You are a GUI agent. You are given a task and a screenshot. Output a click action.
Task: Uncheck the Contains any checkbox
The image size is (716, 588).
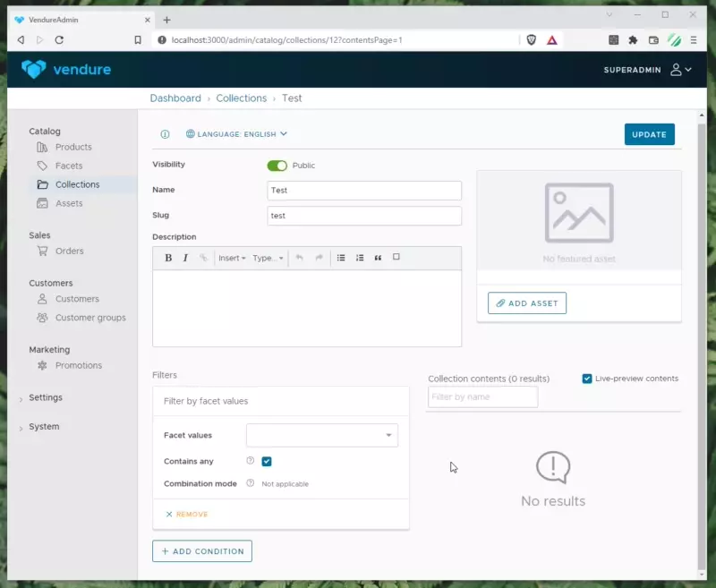coord(267,462)
